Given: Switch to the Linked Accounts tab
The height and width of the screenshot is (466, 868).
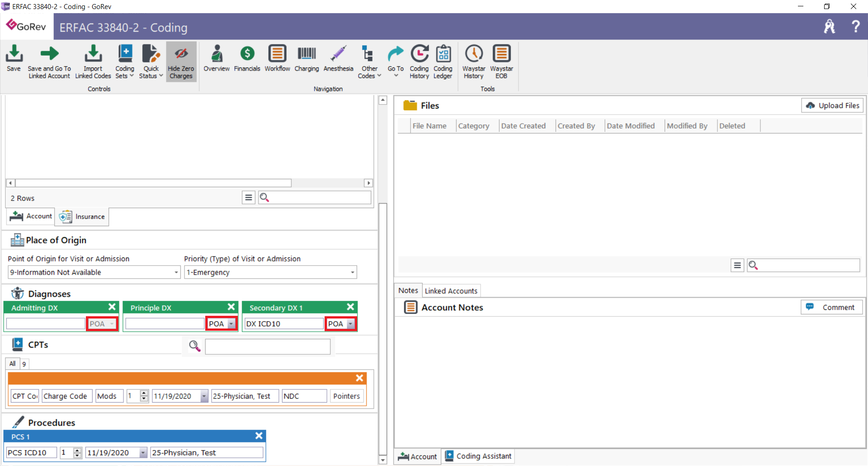Looking at the screenshot, I should click(451, 291).
